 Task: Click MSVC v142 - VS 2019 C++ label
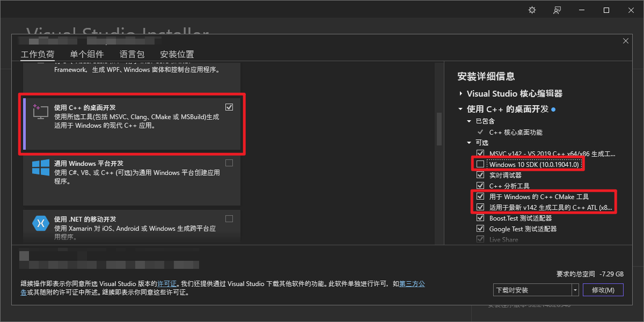552,153
